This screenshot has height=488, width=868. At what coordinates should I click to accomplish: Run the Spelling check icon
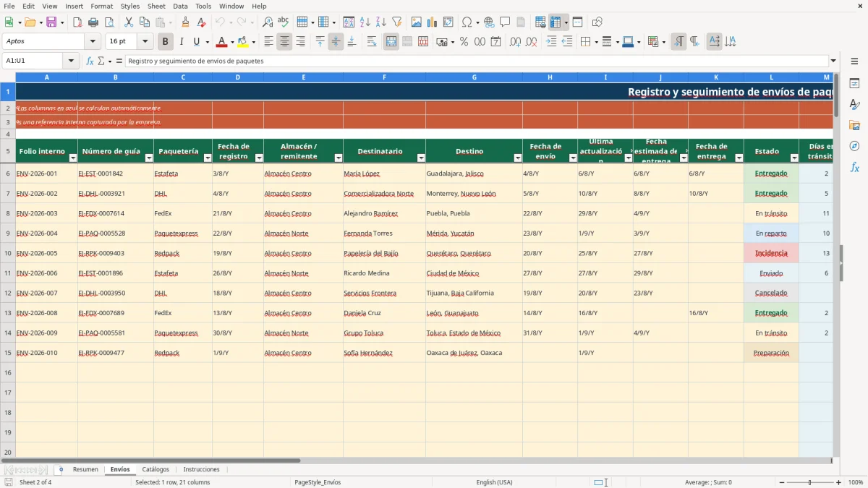(x=284, y=22)
